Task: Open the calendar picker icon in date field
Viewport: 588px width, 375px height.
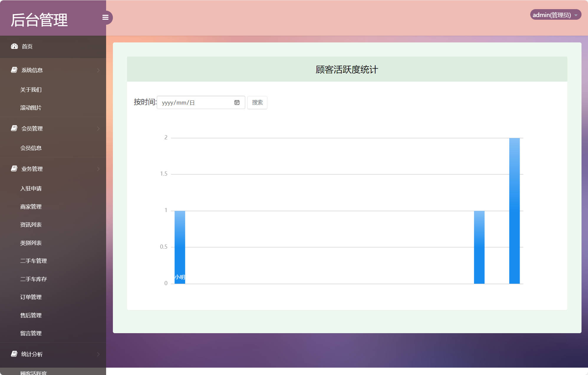Action: pos(237,102)
